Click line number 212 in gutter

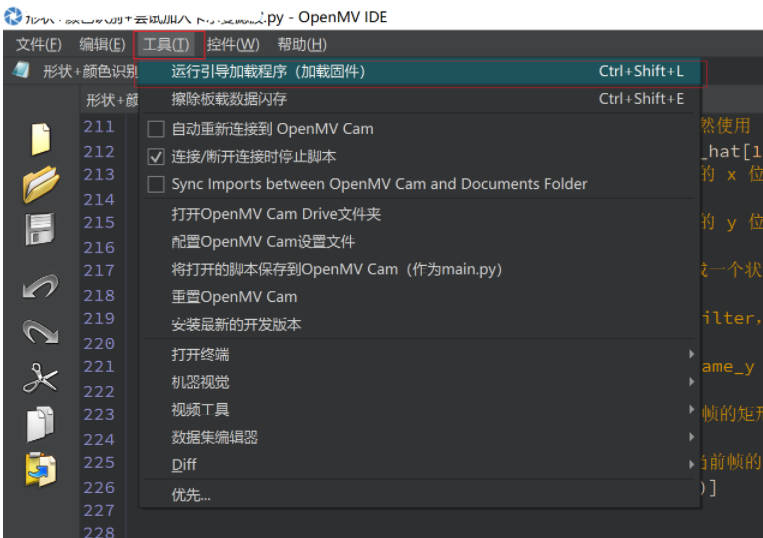pyautogui.click(x=99, y=151)
